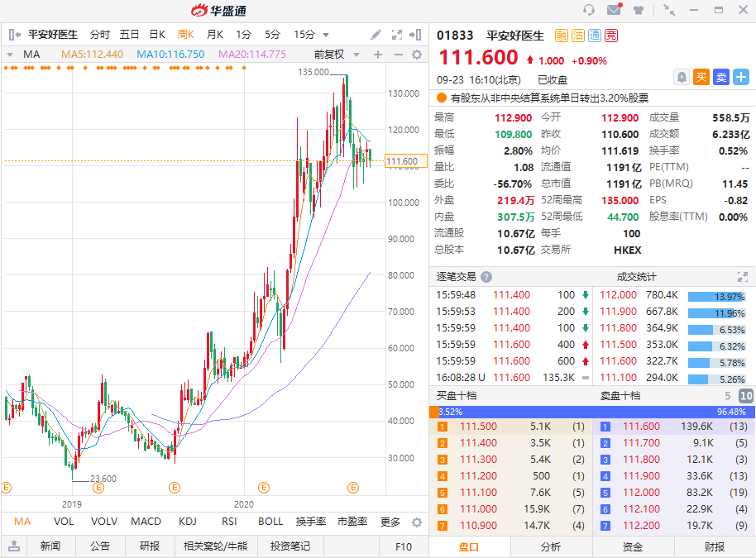756x558 pixels.
Task: Switch to 5分 chart
Action: pyautogui.click(x=272, y=35)
